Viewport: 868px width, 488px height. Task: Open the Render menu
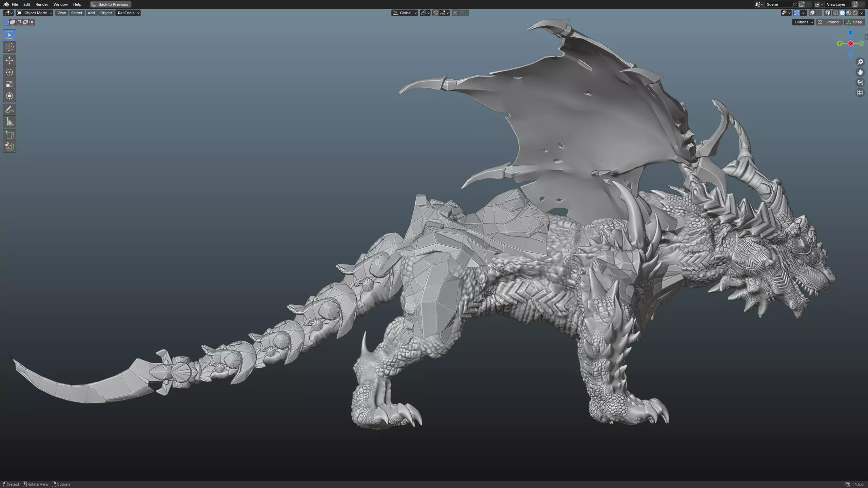42,4
